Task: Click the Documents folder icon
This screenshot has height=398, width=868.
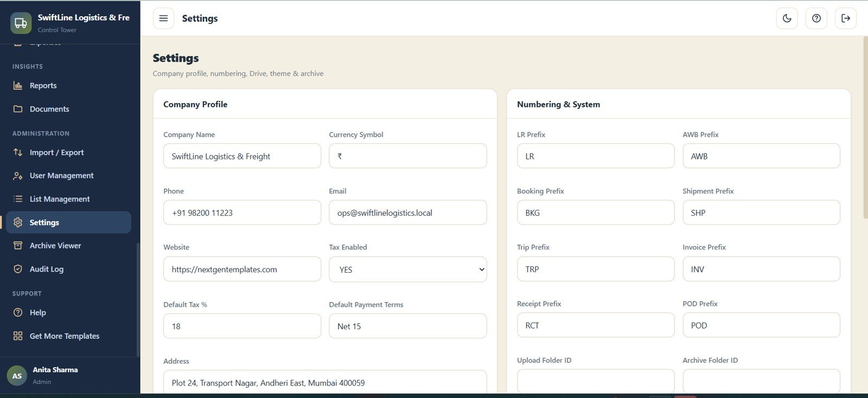Action: pos(18,109)
